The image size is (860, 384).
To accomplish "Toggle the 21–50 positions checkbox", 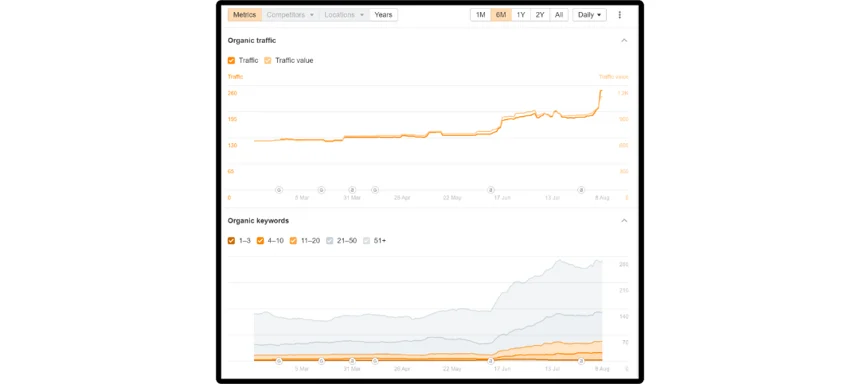I will click(x=330, y=240).
